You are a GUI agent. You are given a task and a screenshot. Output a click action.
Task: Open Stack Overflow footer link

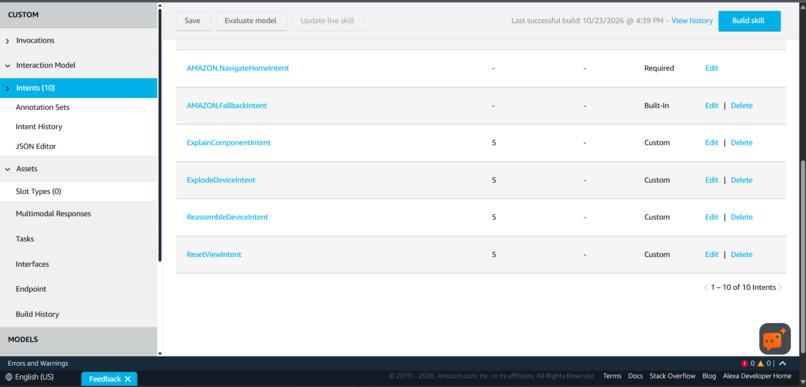(672, 376)
